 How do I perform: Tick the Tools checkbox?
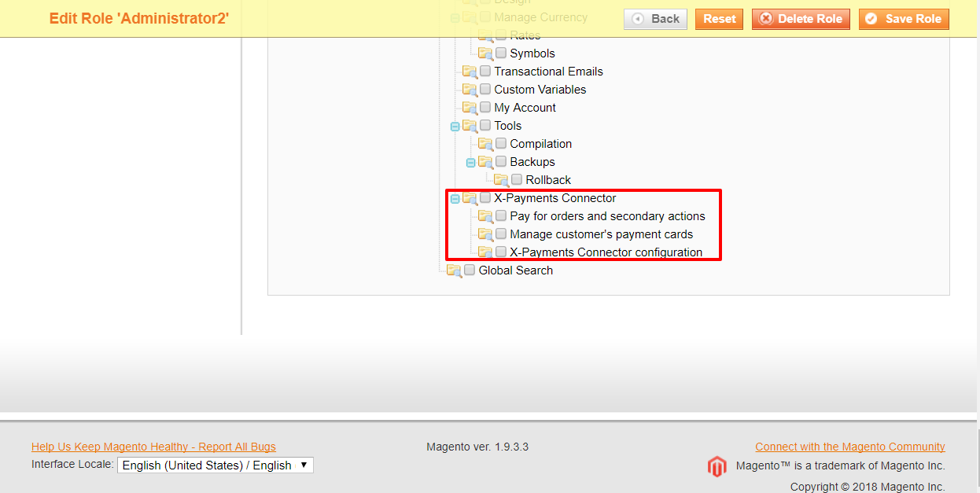[x=485, y=125]
